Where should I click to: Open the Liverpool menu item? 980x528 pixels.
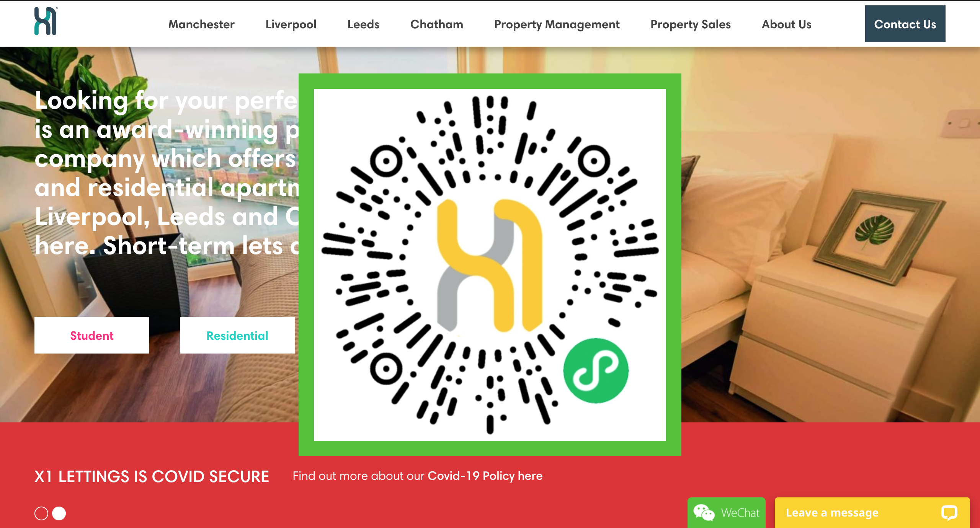tap(291, 24)
